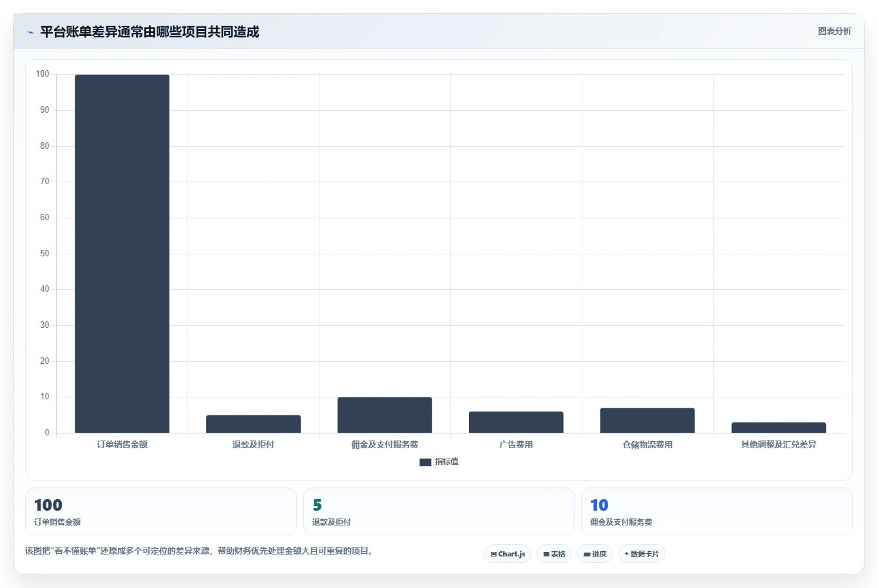Toggle the 指标值 legend color swatch

425,462
